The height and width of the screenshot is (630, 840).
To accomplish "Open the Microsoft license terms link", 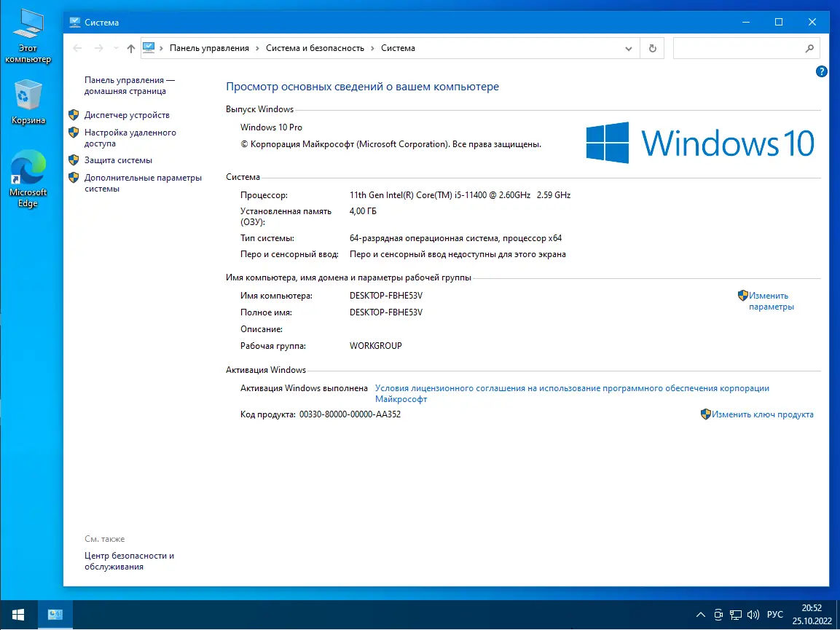I will point(572,393).
